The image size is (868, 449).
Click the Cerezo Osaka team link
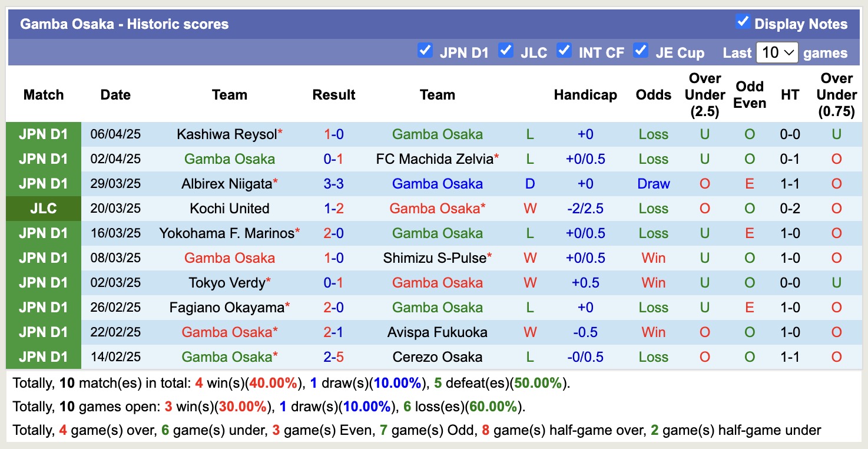tap(438, 357)
